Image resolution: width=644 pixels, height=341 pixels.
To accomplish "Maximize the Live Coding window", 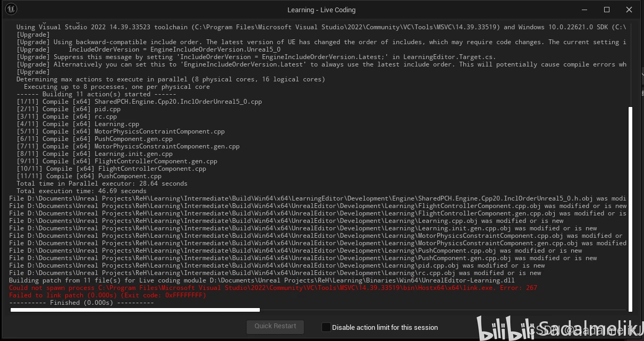I will click(607, 10).
